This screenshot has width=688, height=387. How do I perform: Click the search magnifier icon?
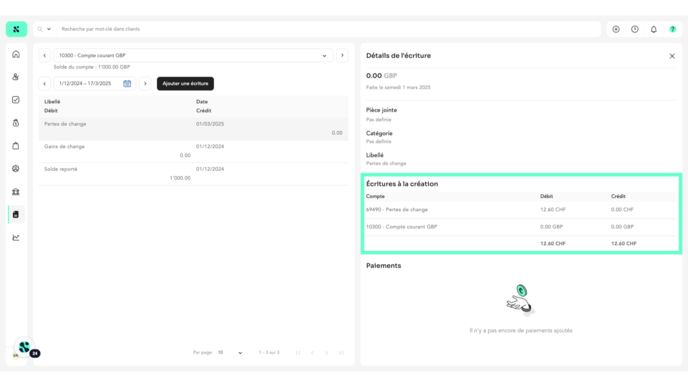point(40,29)
